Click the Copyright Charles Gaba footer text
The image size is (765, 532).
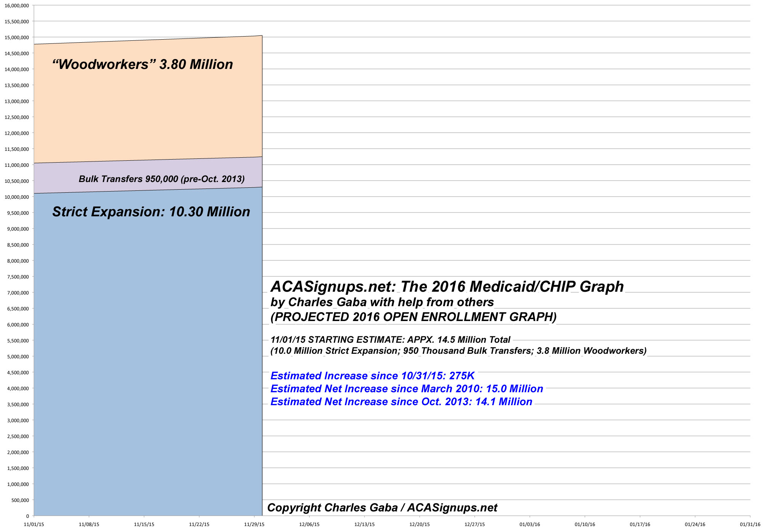(382, 508)
